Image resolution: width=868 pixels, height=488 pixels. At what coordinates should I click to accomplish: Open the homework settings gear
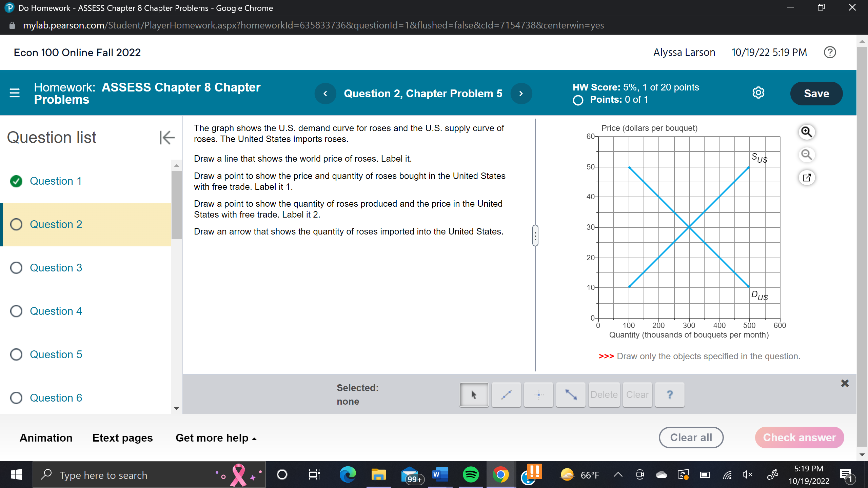(758, 93)
